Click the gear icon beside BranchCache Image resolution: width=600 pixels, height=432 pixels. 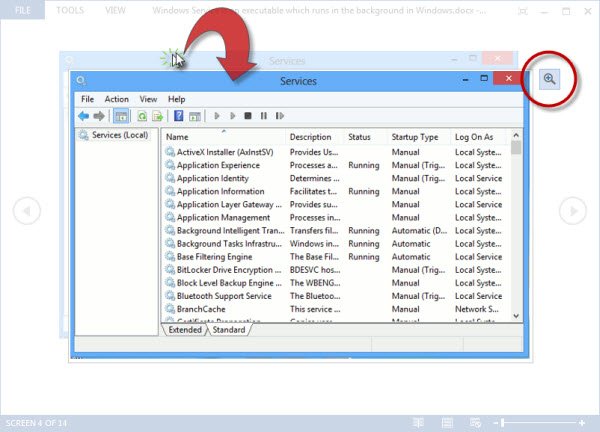(x=170, y=309)
